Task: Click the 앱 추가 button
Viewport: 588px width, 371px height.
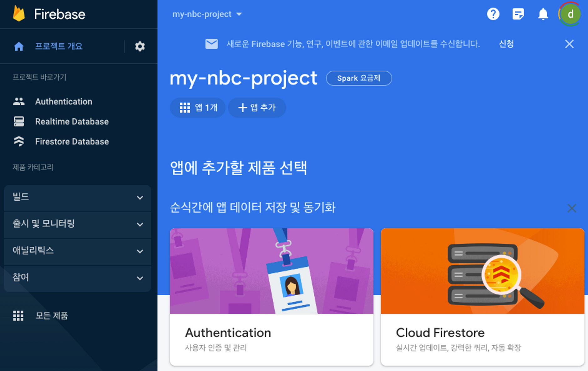Action: click(257, 108)
